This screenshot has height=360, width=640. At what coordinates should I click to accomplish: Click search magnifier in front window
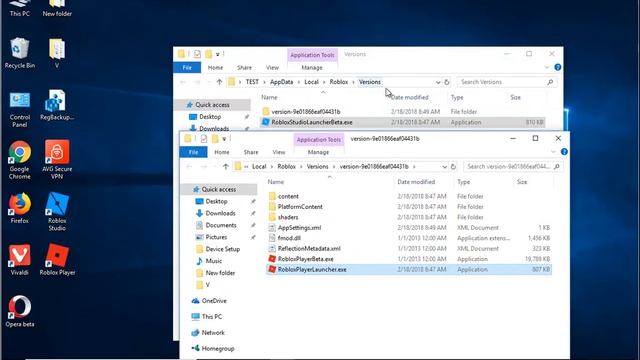[556, 167]
